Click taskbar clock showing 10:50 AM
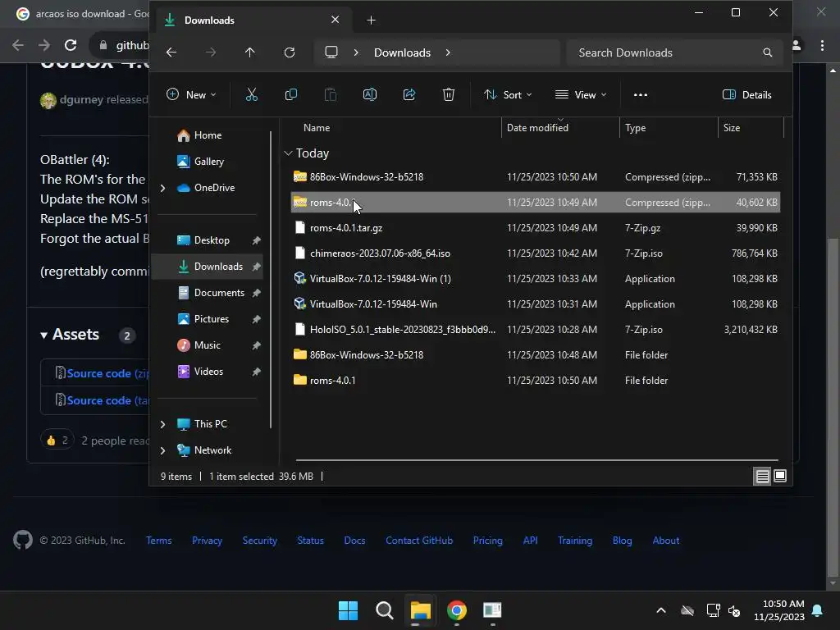The height and width of the screenshot is (630, 840). [779, 610]
